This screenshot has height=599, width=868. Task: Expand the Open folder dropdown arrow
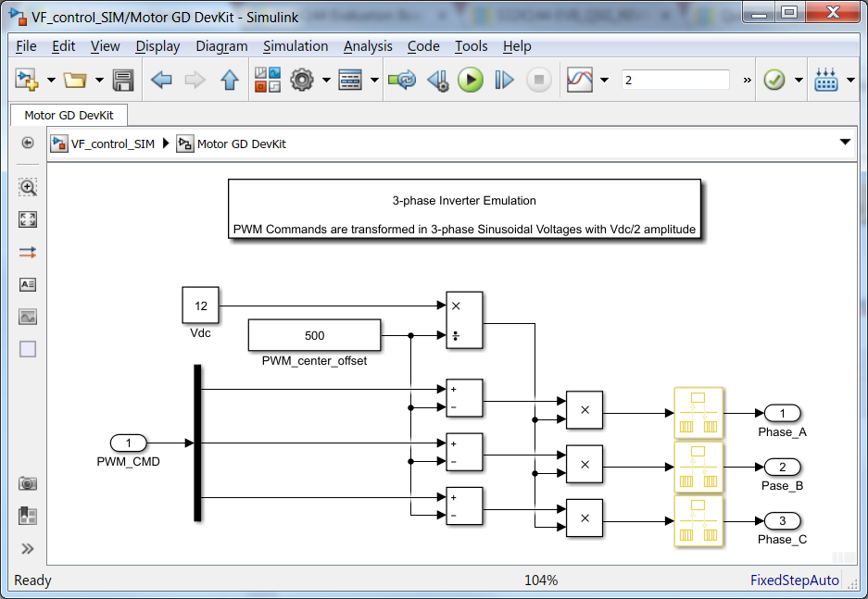click(x=99, y=81)
